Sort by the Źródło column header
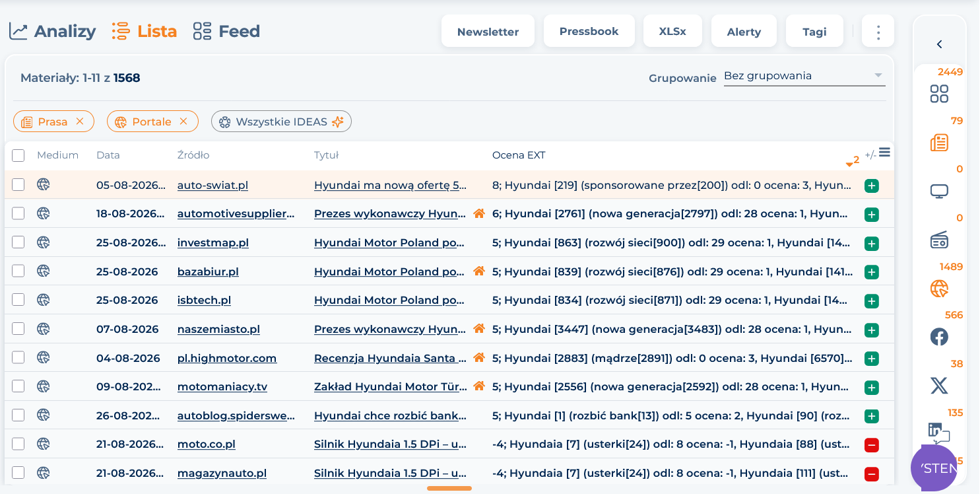This screenshot has height=494, width=980. pyautogui.click(x=193, y=155)
